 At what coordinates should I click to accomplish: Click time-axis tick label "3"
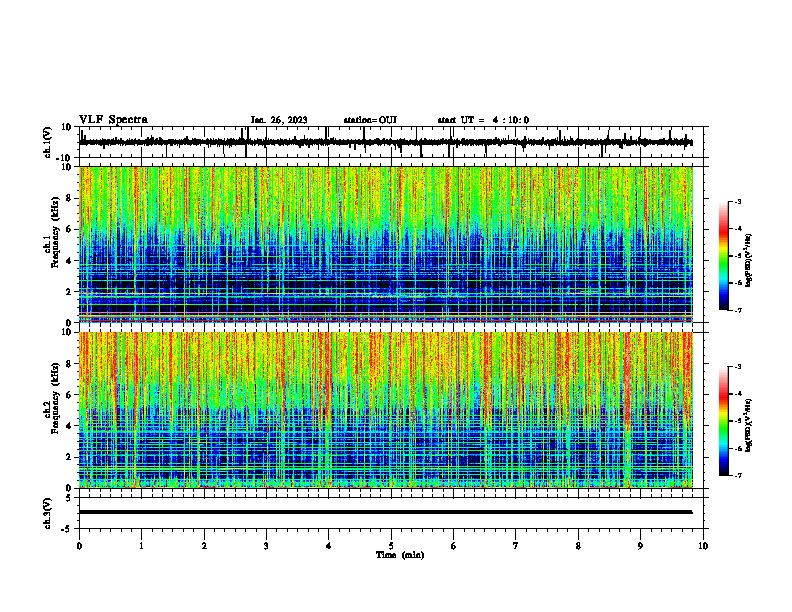coord(266,546)
